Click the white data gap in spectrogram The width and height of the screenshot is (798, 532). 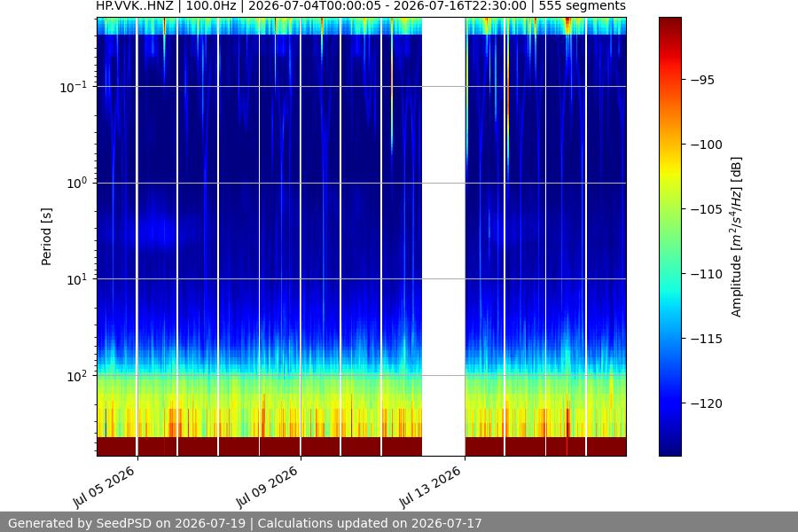tap(444, 237)
